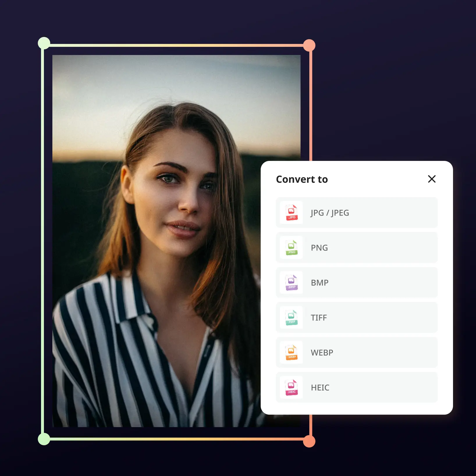
Task: Click the bottom-left green corner handle
Action: [44, 439]
